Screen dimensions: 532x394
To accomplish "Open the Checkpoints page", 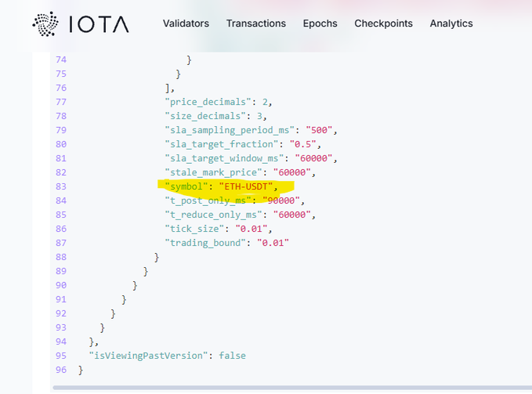I will [x=383, y=23].
